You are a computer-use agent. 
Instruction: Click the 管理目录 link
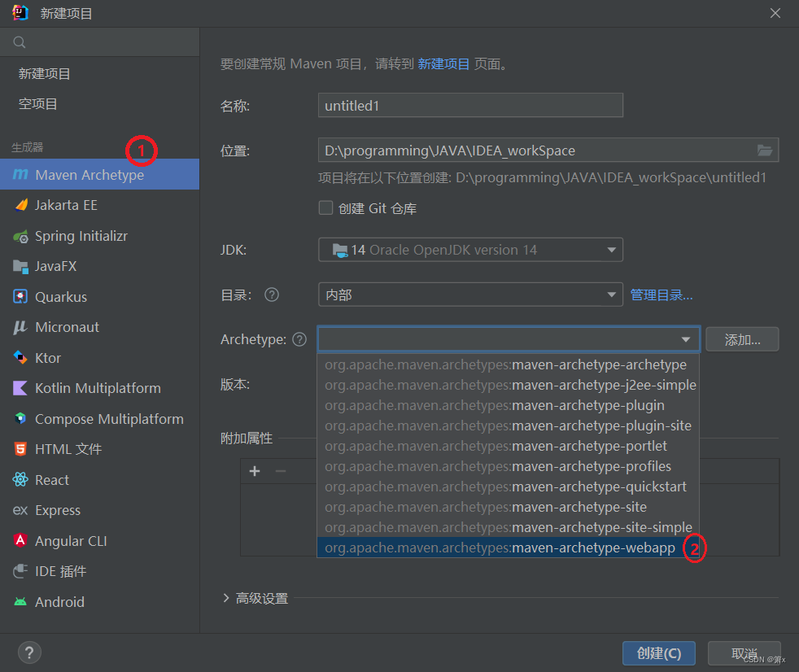point(661,294)
